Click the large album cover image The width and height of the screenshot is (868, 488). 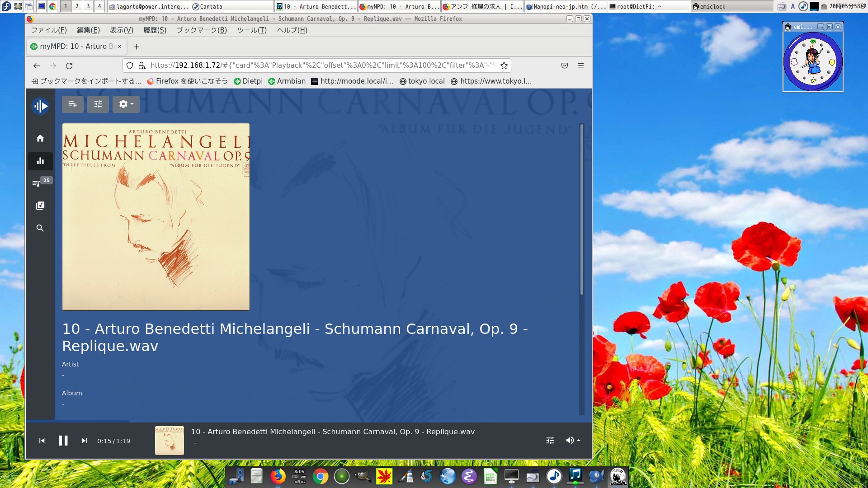156,217
